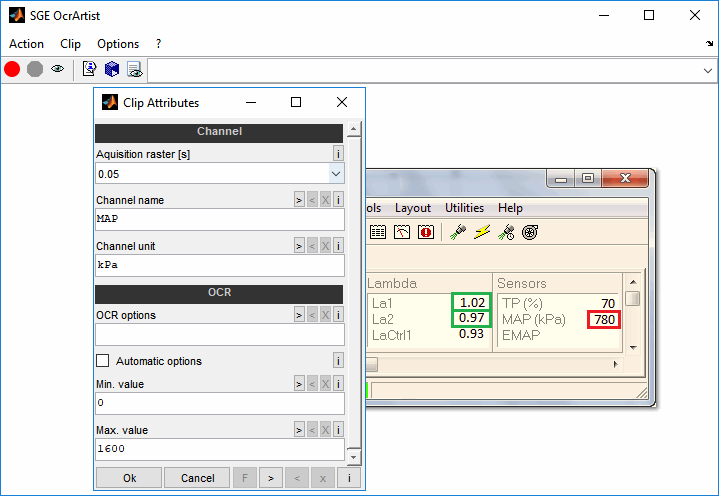This screenshot has height=496, width=719.
Task: Click the Clip Attributes scrollbar down arrow
Action: coord(354,457)
